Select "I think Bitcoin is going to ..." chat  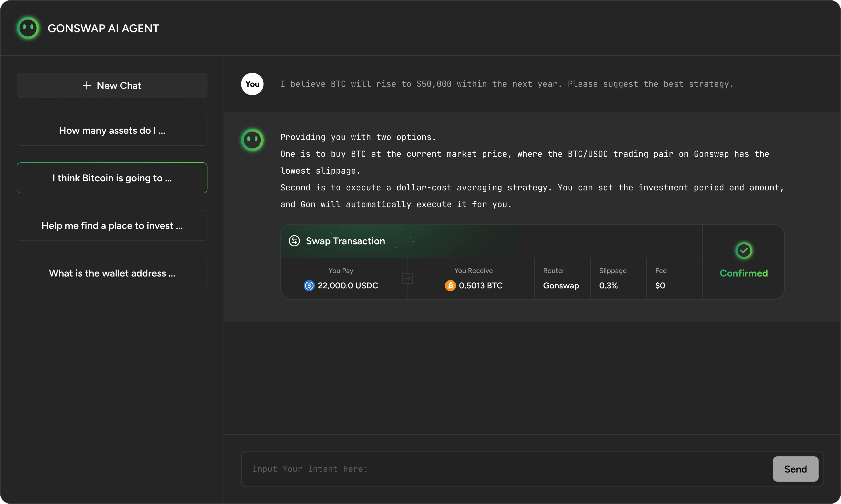112,178
